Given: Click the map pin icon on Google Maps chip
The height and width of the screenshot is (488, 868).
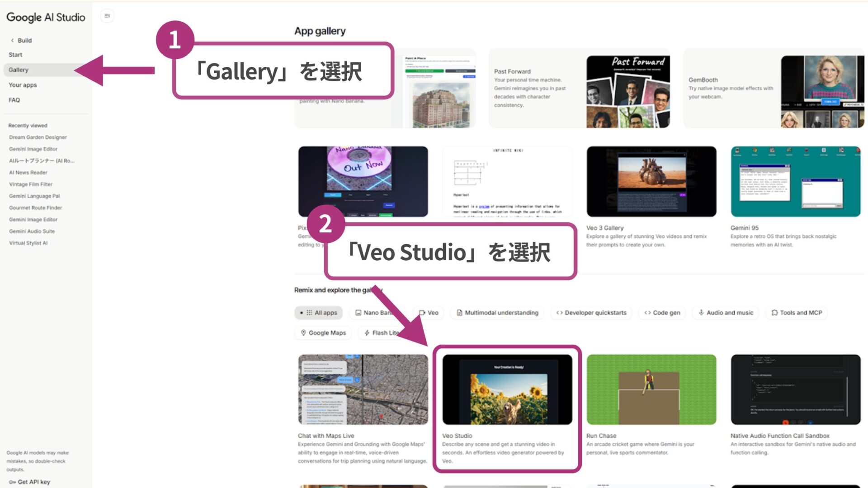Looking at the screenshot, I should (x=303, y=333).
